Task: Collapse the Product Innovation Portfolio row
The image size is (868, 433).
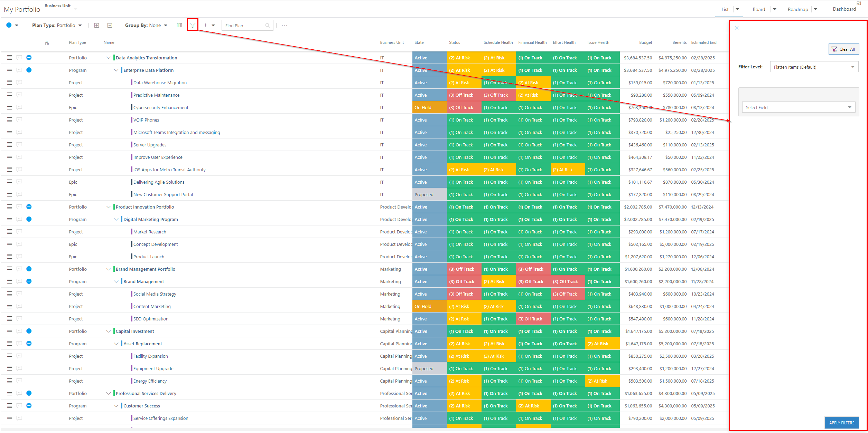Action: [109, 207]
